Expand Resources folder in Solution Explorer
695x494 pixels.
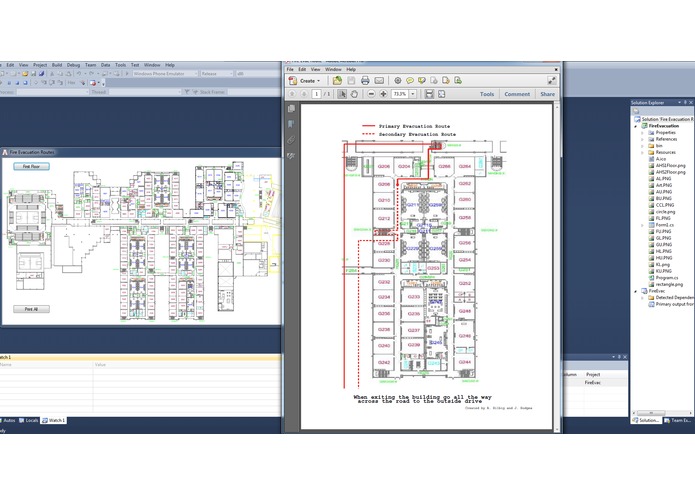click(642, 152)
